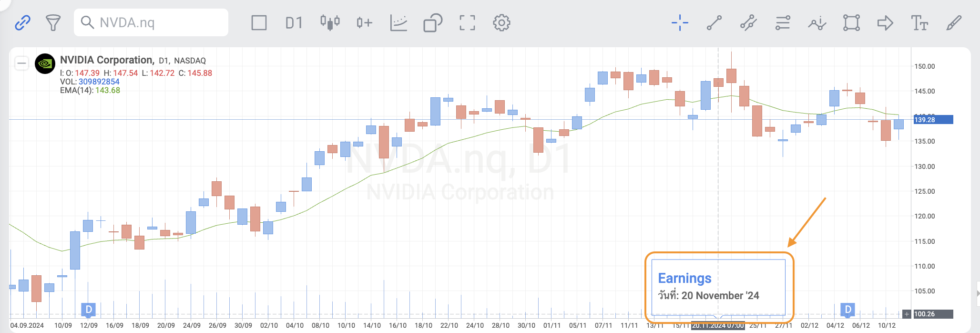Click the NVIDIA Corporation title text
The image size is (980, 333).
(107, 60)
